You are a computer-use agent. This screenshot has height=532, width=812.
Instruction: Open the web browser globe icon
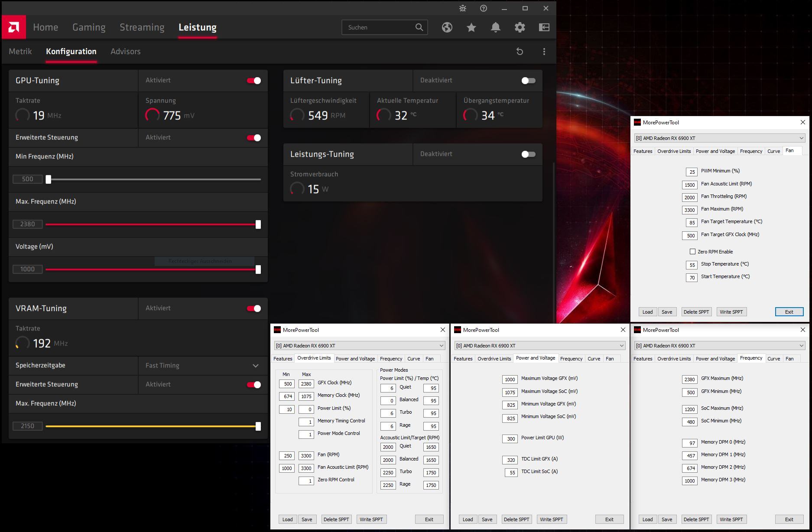coord(447,27)
